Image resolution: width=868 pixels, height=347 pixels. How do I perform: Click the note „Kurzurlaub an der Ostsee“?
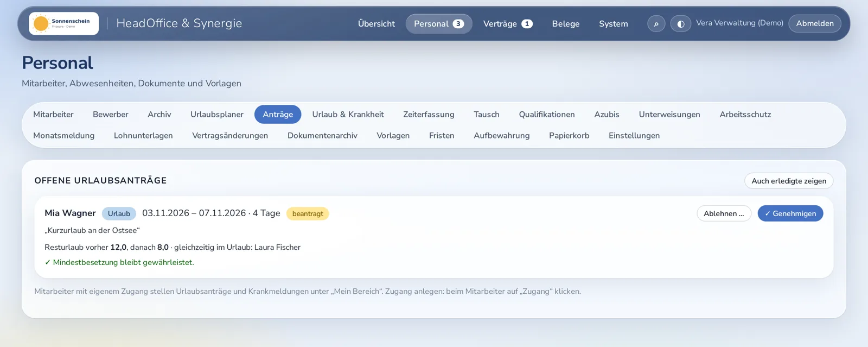[92, 230]
